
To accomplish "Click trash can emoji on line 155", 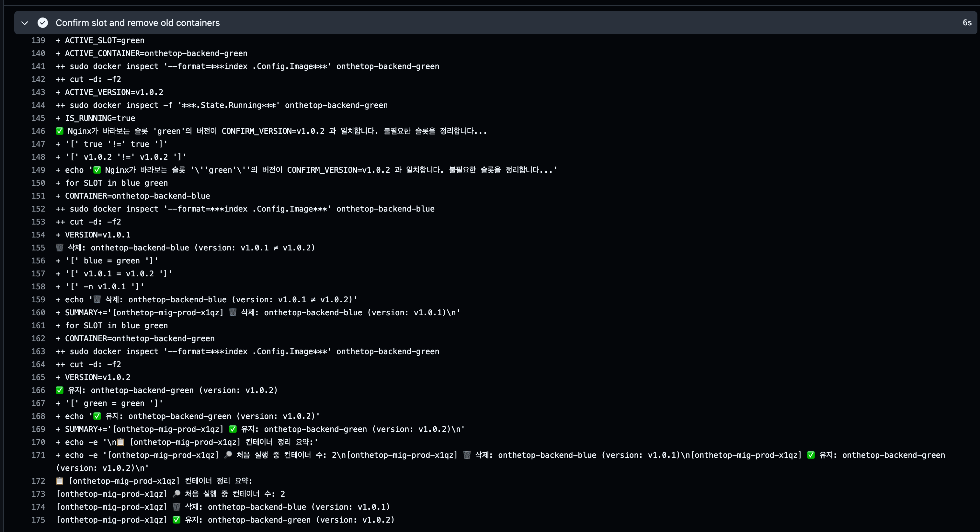I will pyautogui.click(x=60, y=248).
